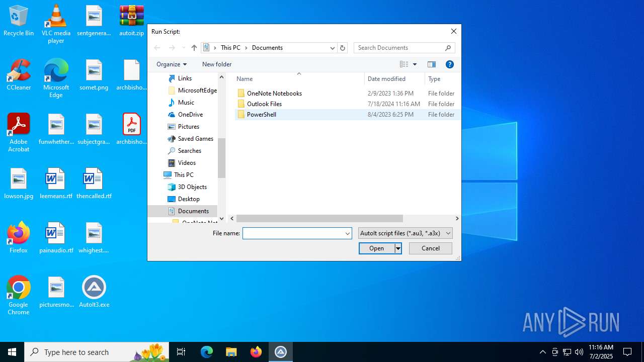Image resolution: width=644 pixels, height=362 pixels.
Task: Select Music in navigation pane
Action: click(186, 103)
